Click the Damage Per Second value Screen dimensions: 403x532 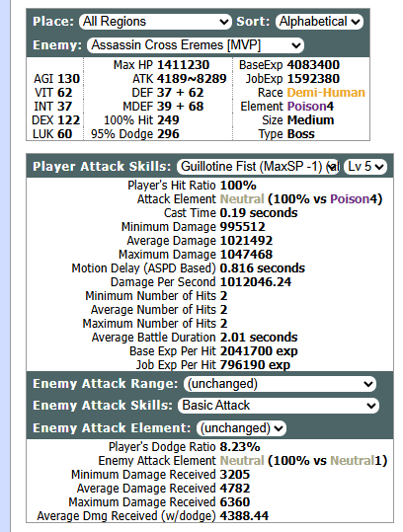click(255, 282)
